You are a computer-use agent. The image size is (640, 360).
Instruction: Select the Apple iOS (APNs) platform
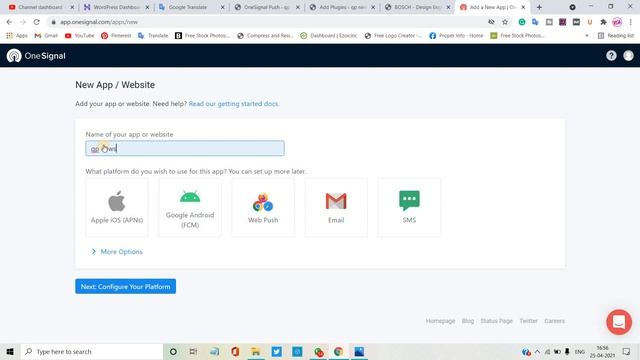point(117,207)
